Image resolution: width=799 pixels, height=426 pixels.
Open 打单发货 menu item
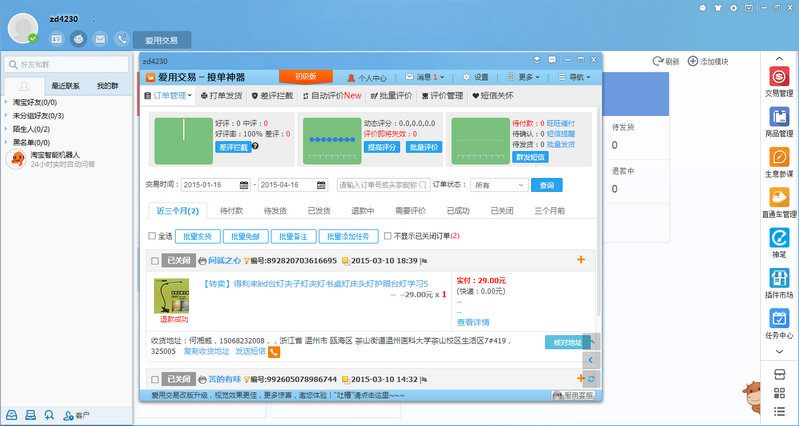(x=221, y=95)
